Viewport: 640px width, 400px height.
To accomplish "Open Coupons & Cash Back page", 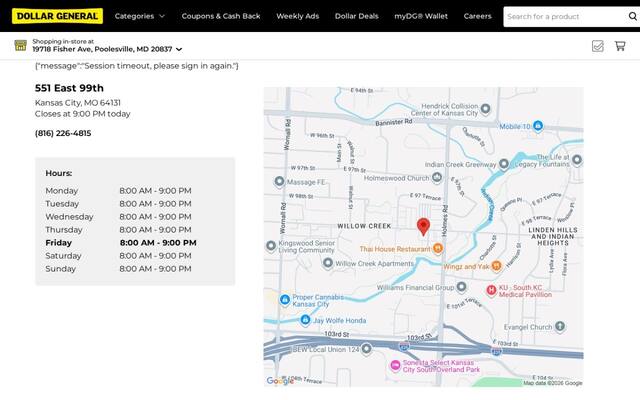I will 221,16.
